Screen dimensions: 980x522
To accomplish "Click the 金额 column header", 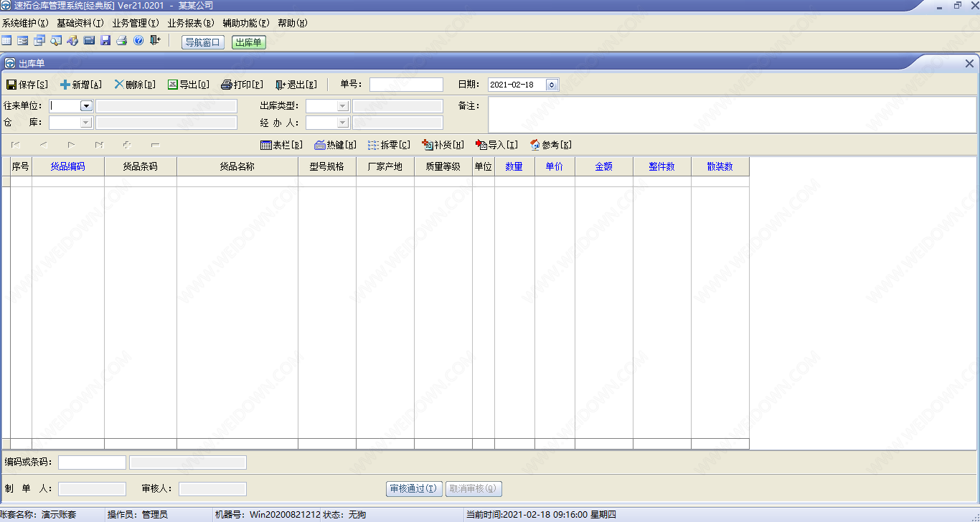I will tap(604, 166).
